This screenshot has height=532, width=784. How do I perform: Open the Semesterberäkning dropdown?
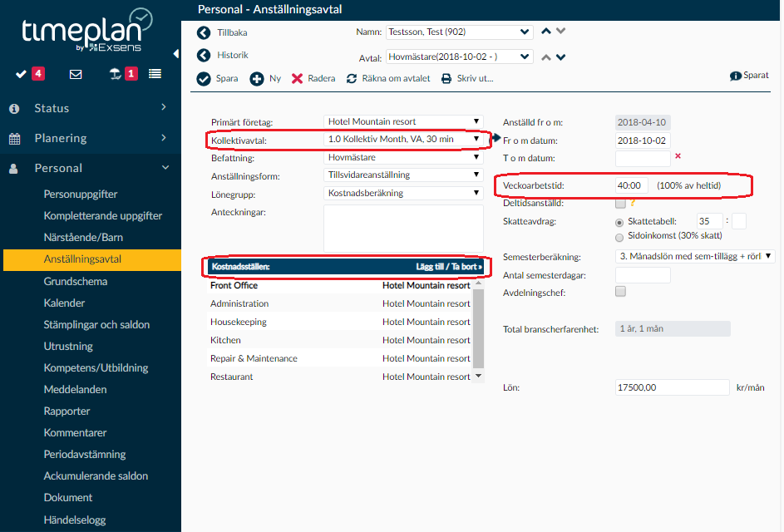[695, 257]
